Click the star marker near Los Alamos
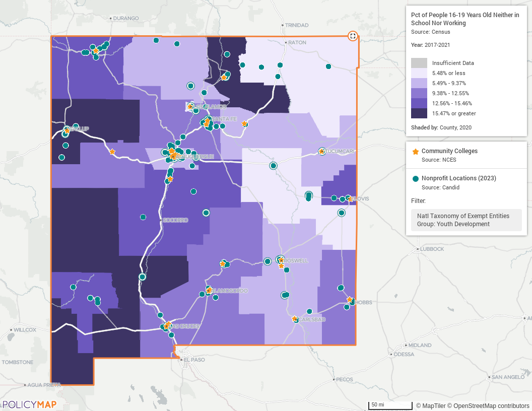 190,106
